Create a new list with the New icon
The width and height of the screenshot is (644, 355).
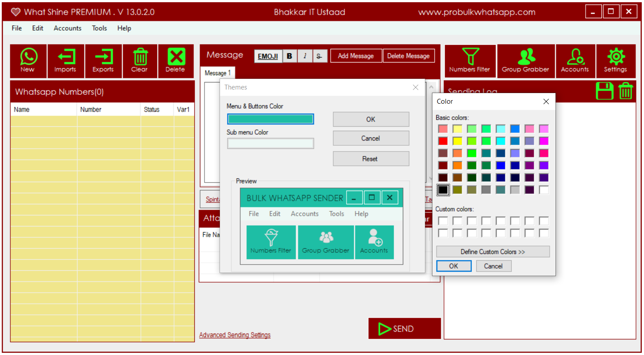pyautogui.click(x=28, y=61)
